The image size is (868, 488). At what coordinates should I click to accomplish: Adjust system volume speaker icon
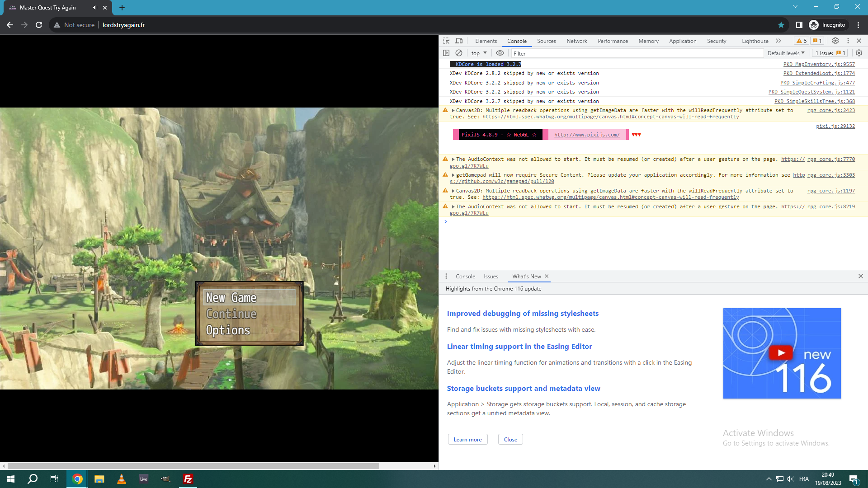pos(790,479)
